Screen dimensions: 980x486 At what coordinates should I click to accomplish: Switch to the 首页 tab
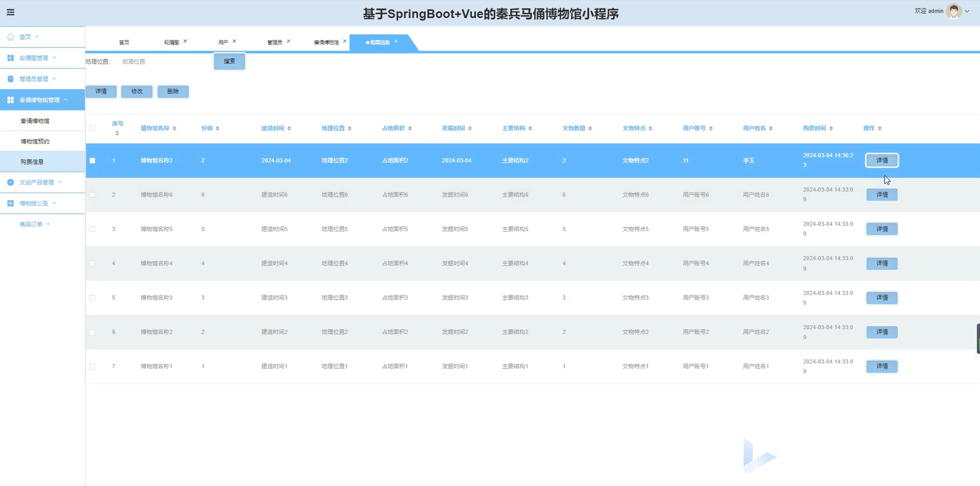pos(124,42)
